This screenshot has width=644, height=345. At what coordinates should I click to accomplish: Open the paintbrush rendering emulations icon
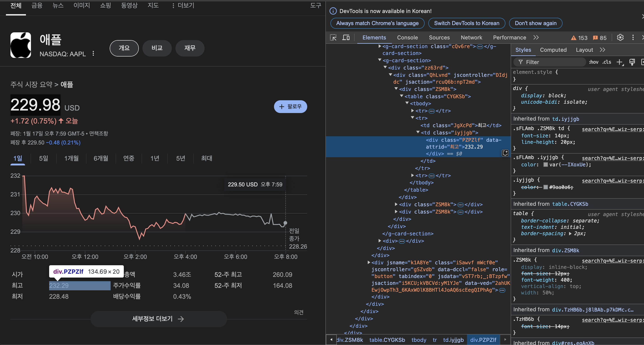pyautogui.click(x=632, y=62)
